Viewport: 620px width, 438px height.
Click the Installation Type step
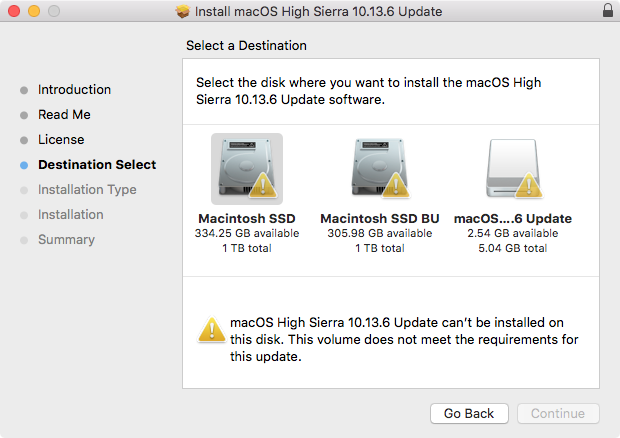point(87,189)
